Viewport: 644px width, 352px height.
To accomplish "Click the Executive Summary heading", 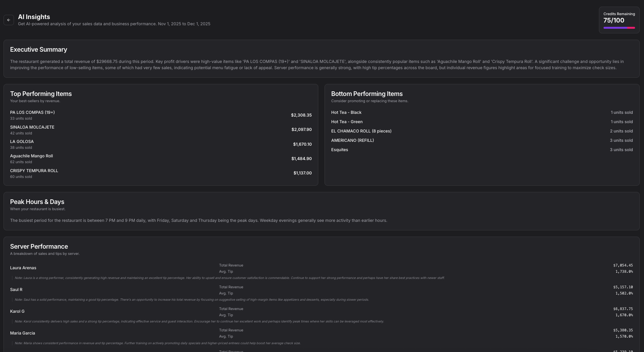I will [x=38, y=49].
